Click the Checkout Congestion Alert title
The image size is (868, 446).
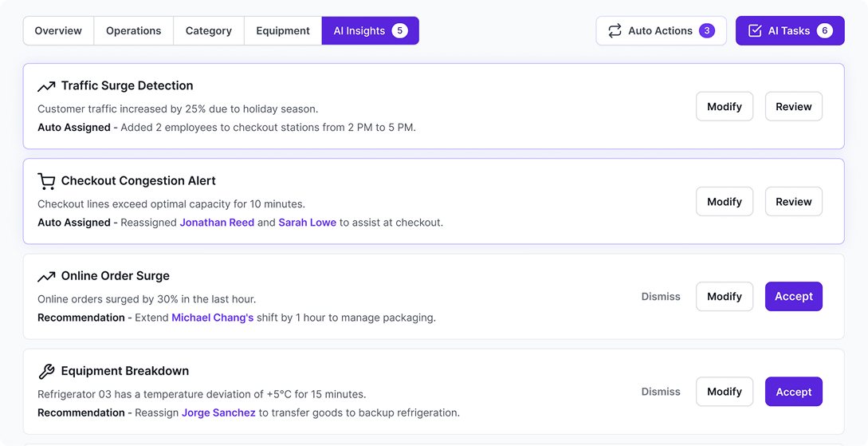click(x=139, y=181)
